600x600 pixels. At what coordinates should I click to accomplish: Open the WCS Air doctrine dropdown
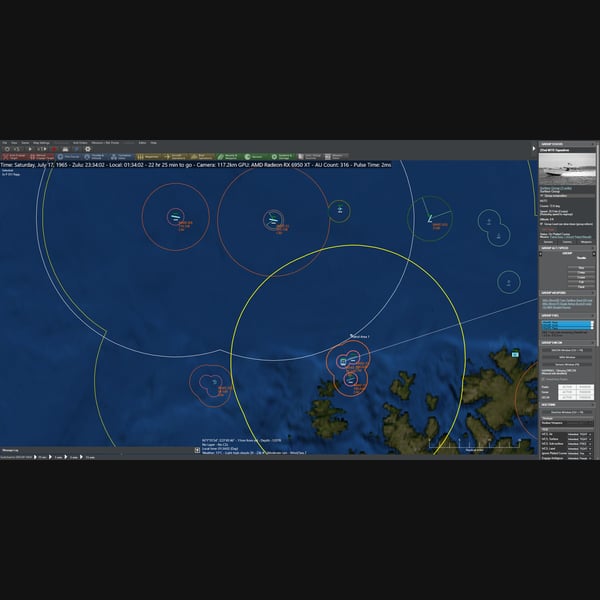580,434
